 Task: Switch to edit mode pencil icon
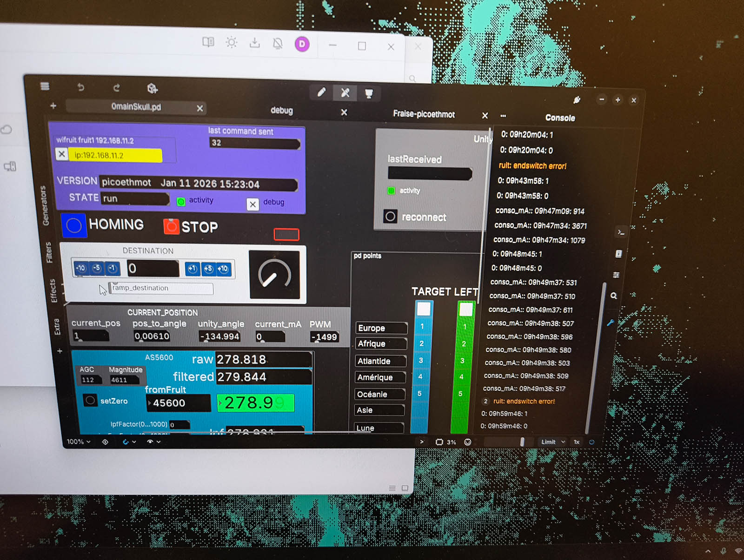(321, 92)
